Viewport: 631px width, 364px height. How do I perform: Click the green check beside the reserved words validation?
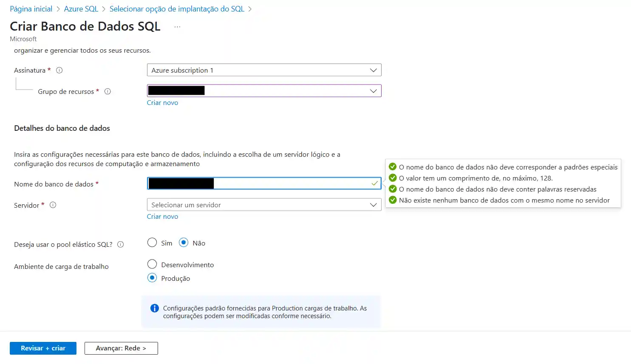392,189
